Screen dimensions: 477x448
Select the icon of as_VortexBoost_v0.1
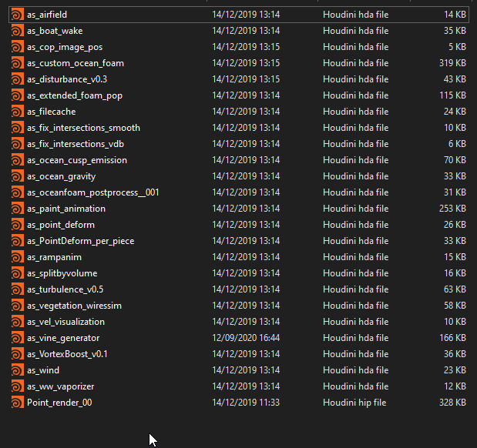click(18, 354)
